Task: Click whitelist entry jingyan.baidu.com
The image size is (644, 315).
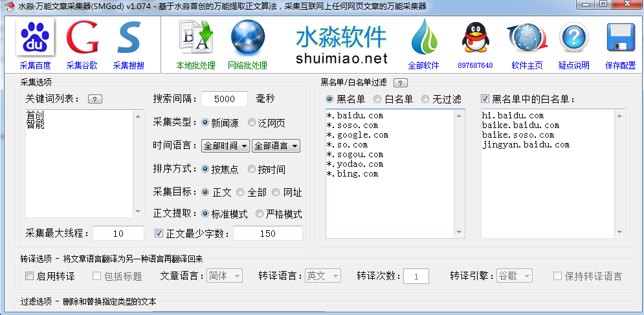Action: coord(526,144)
